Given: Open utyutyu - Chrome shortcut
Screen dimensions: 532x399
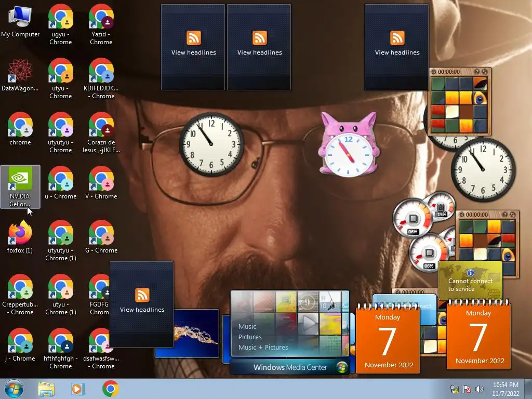Looking at the screenshot, I should [x=60, y=132].
